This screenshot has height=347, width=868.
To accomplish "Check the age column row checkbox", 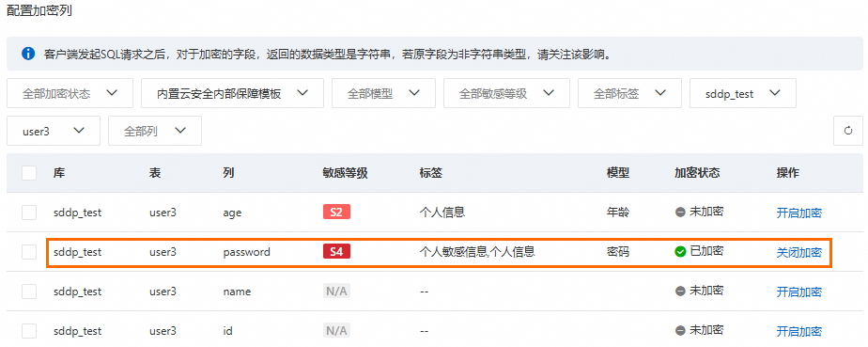I will (29, 213).
